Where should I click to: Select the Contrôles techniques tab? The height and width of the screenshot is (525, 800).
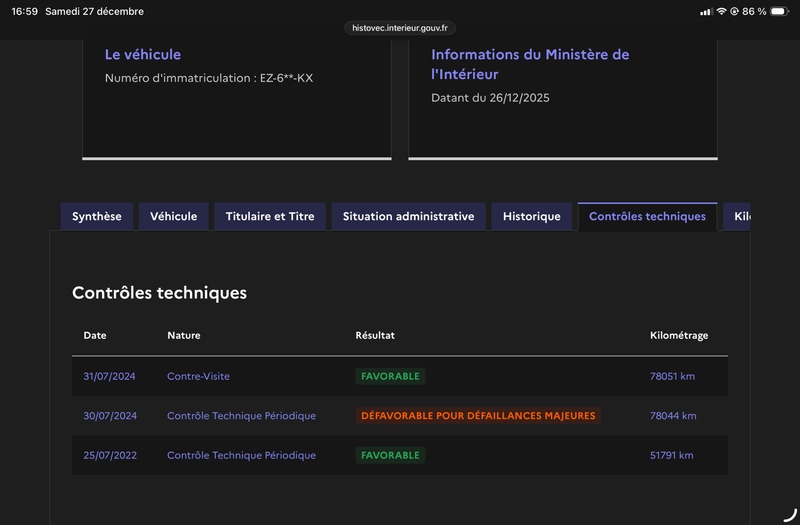647,216
